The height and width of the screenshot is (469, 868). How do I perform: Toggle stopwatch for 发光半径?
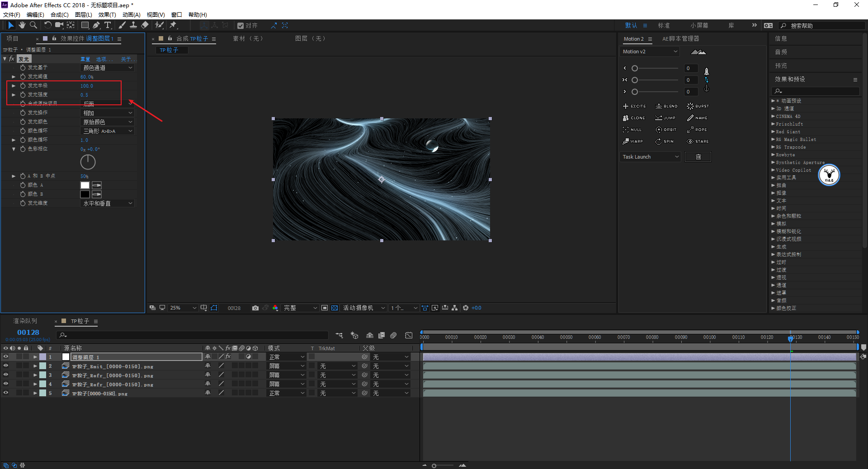[x=23, y=85]
